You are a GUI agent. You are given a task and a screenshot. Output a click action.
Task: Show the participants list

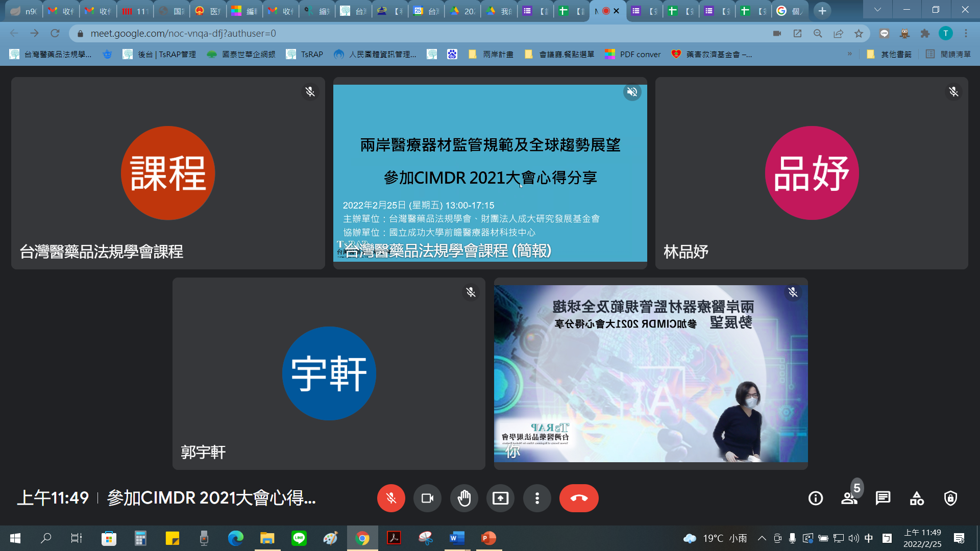click(x=849, y=498)
